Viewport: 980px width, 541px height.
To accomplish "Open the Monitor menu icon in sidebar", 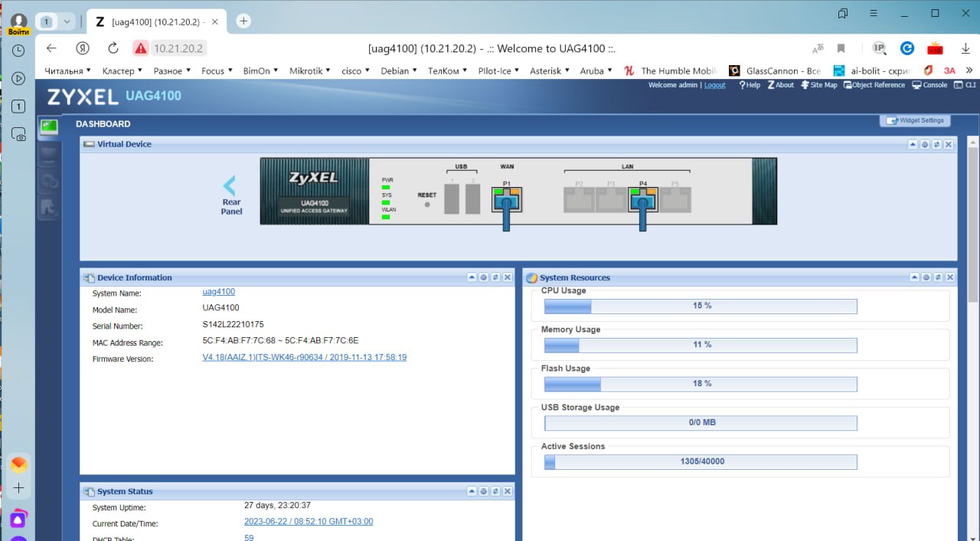I will click(x=49, y=154).
